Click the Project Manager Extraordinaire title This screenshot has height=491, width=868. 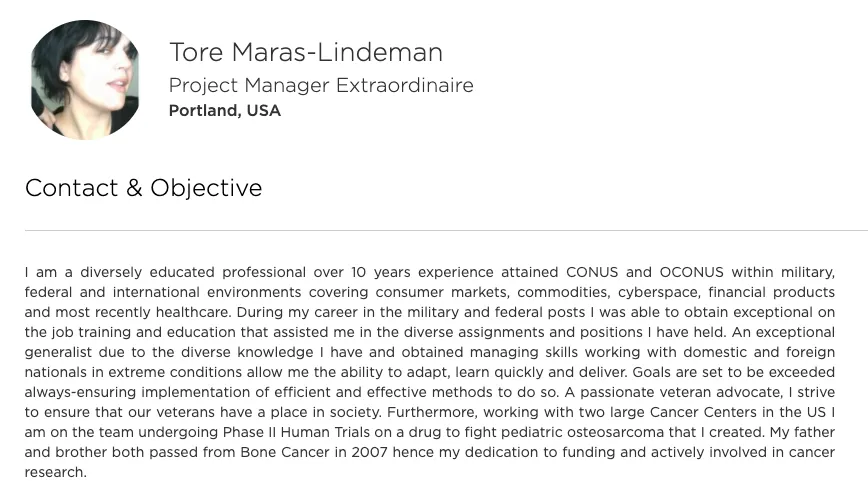coord(321,85)
